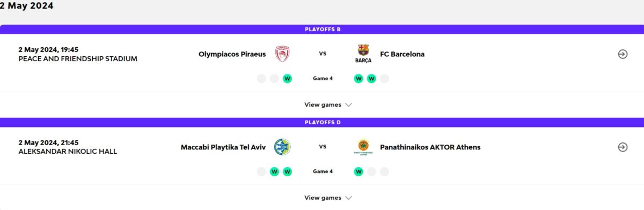Click the Panathinaikos AKTOR Athens logo

363,147
